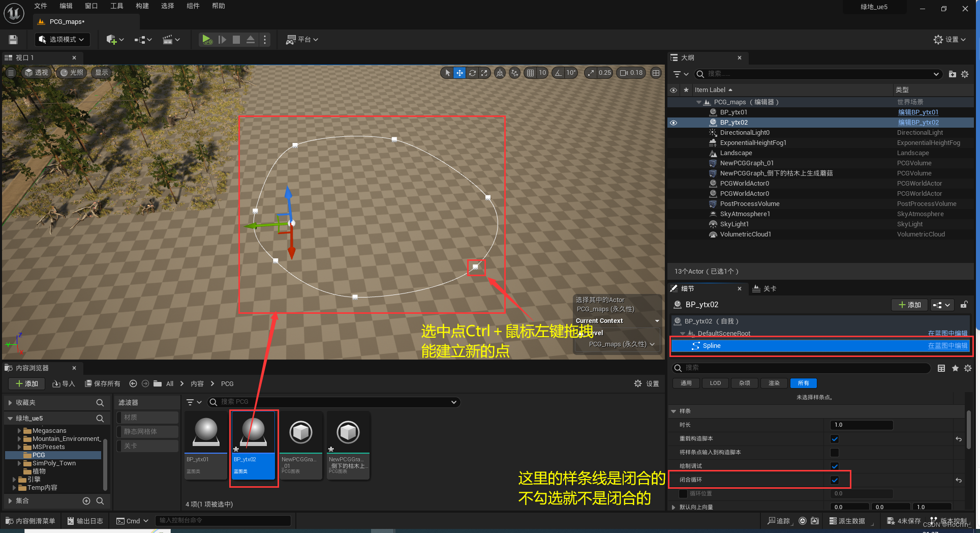Select DirectionalLight0 in the outliner

coord(745,133)
